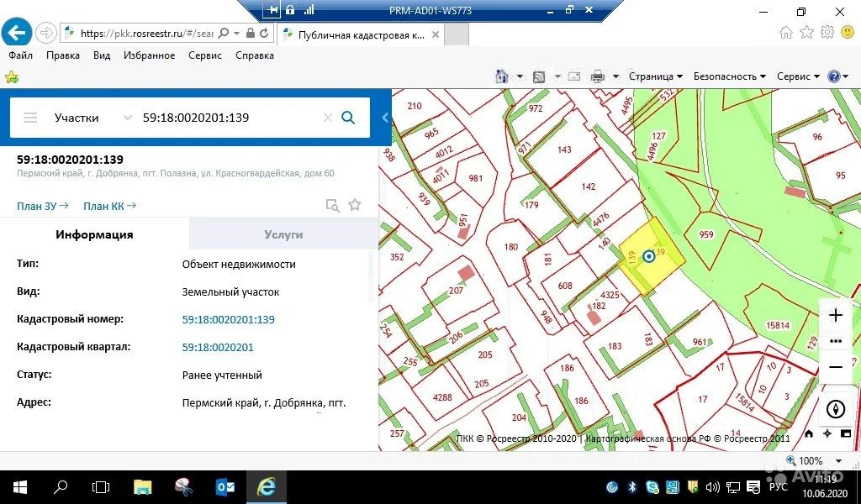Screen dimensions: 861x504
Task: Click the security padlock in address bar
Action: [x=251, y=34]
